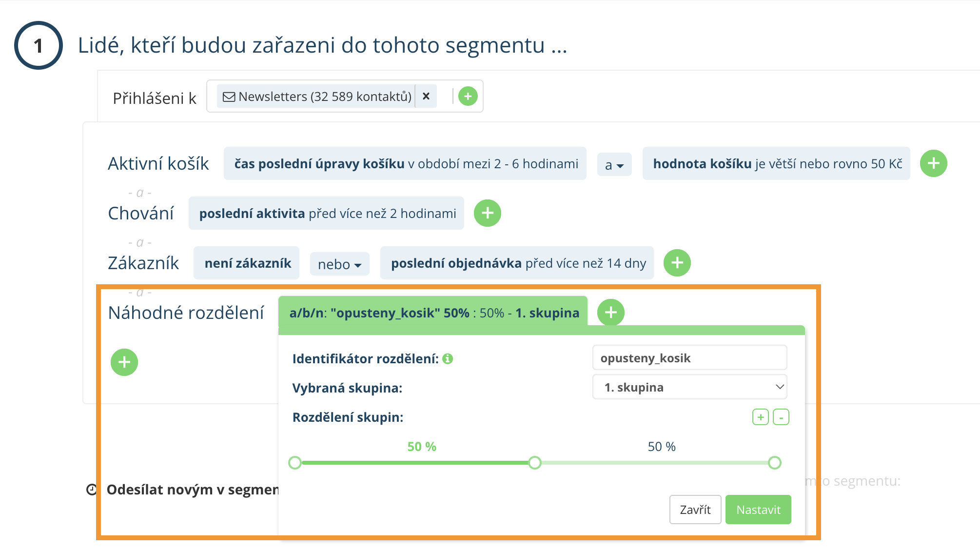
Task: Show info about Identifikátor rozdělení
Action: pyautogui.click(x=448, y=359)
